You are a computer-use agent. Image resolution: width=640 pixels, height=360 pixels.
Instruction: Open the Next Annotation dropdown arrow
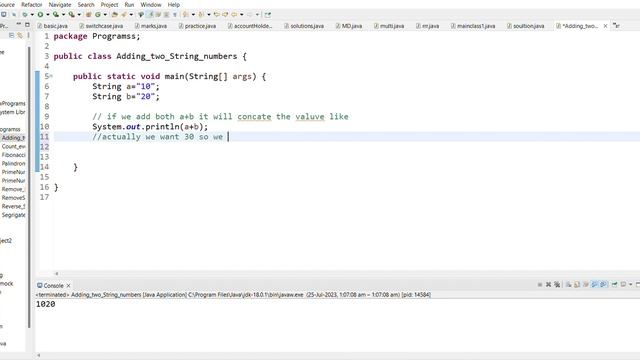(193, 15)
